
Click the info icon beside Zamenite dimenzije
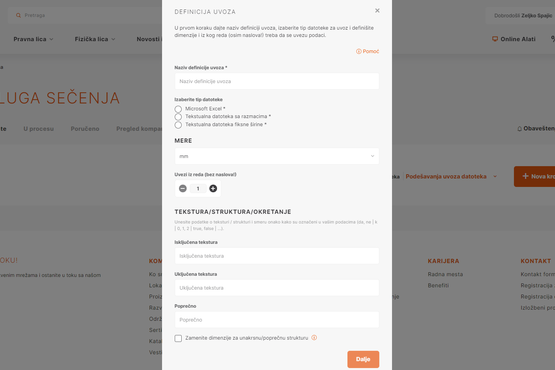tap(314, 338)
